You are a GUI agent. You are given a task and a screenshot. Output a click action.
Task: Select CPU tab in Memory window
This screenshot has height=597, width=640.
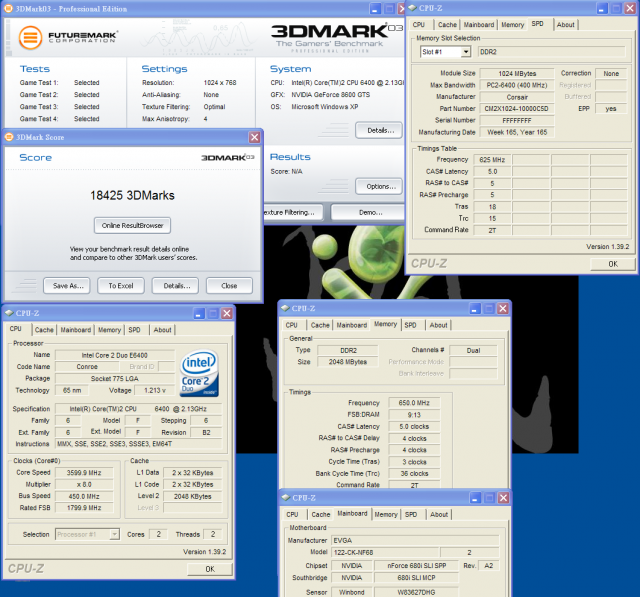(x=291, y=325)
